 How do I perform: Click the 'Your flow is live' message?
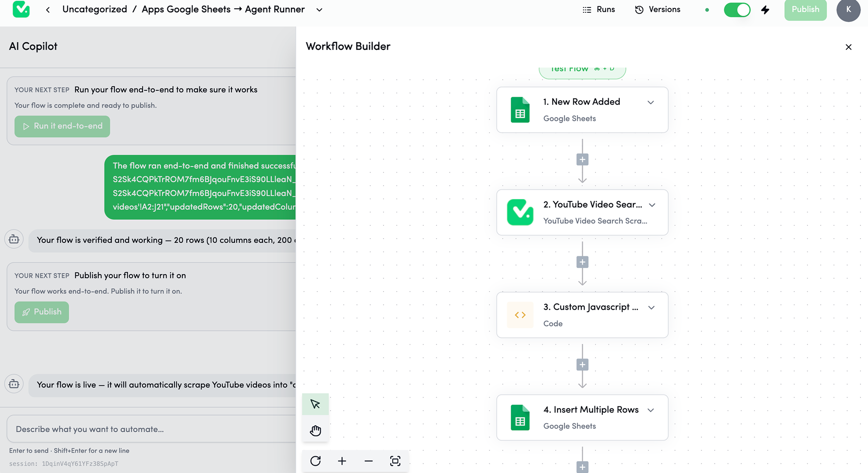click(x=163, y=385)
